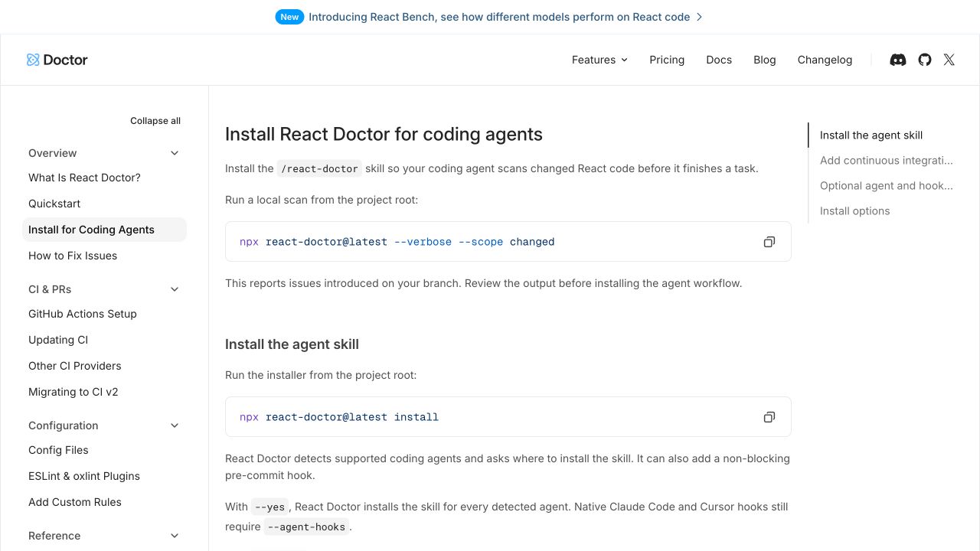Open Other CI Providers page
This screenshot has height=551, width=980.
click(x=104, y=366)
